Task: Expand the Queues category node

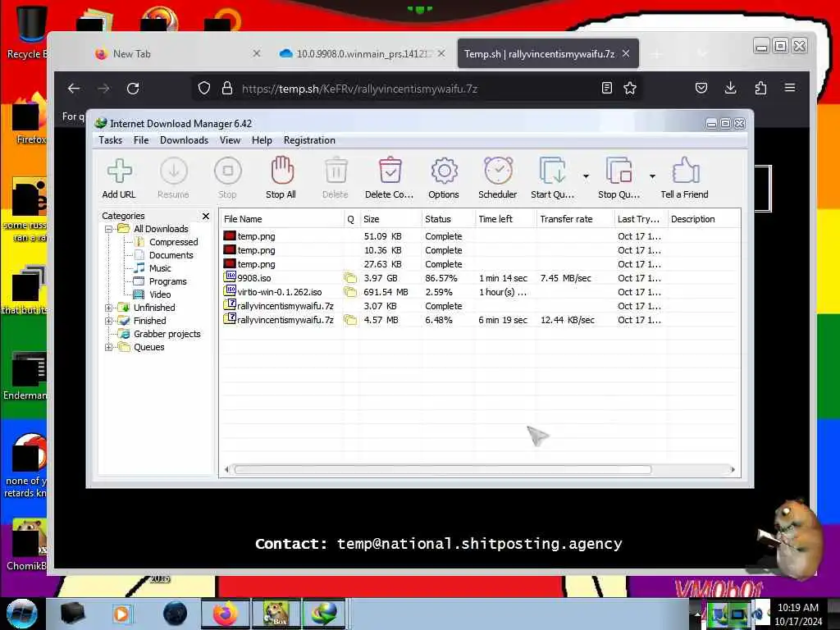Action: tap(109, 347)
